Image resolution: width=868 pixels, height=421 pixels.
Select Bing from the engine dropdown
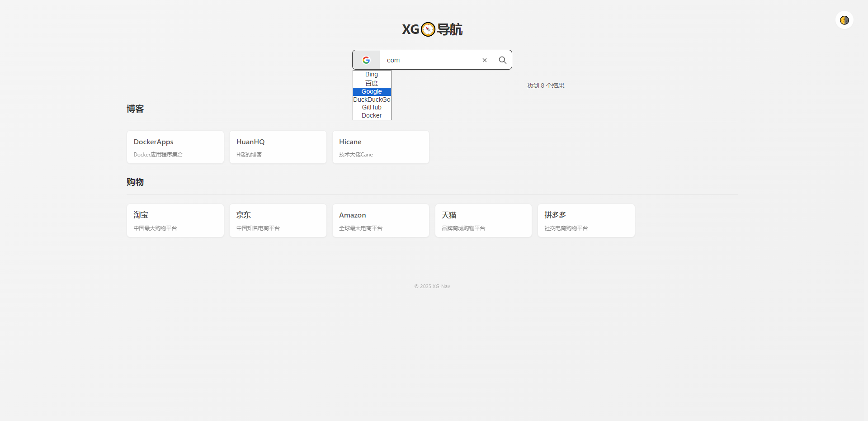pyautogui.click(x=372, y=75)
